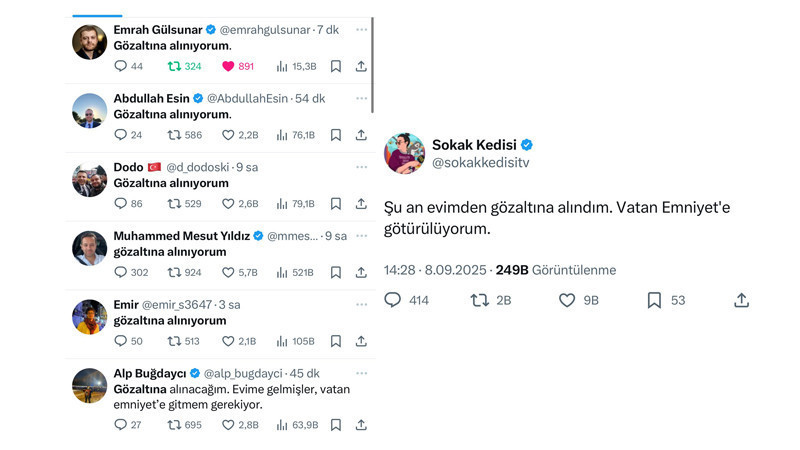Unlike Emrah Gülsunar's tweet
800x450 pixels.
pyautogui.click(x=228, y=66)
